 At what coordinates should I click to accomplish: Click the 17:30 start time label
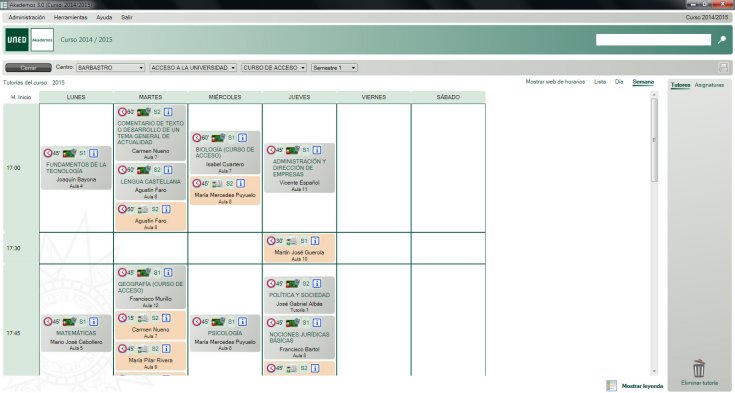pos(14,248)
